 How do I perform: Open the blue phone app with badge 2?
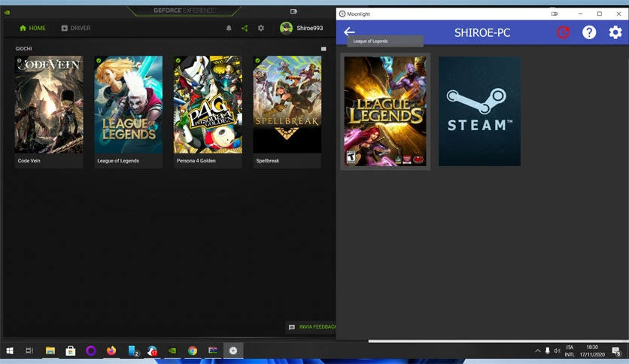(132, 350)
